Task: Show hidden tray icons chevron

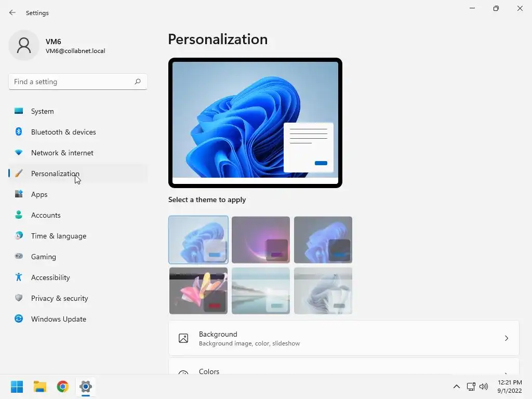Action: [x=457, y=387]
